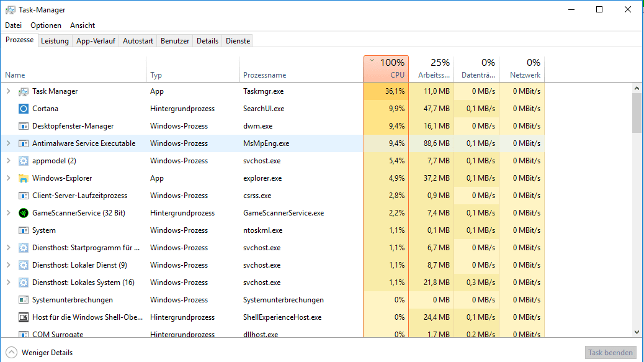Image resolution: width=644 pixels, height=362 pixels.
Task: Click the Cortana circle icon
Action: point(24,109)
